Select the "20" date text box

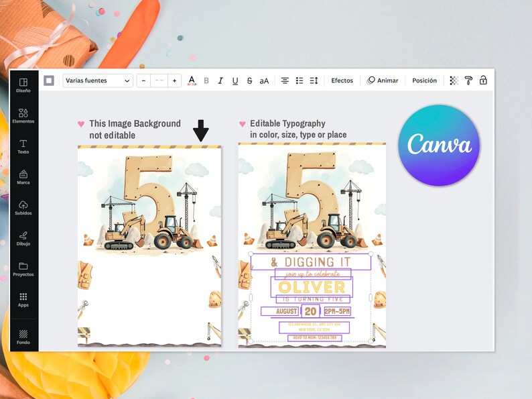[310, 311]
